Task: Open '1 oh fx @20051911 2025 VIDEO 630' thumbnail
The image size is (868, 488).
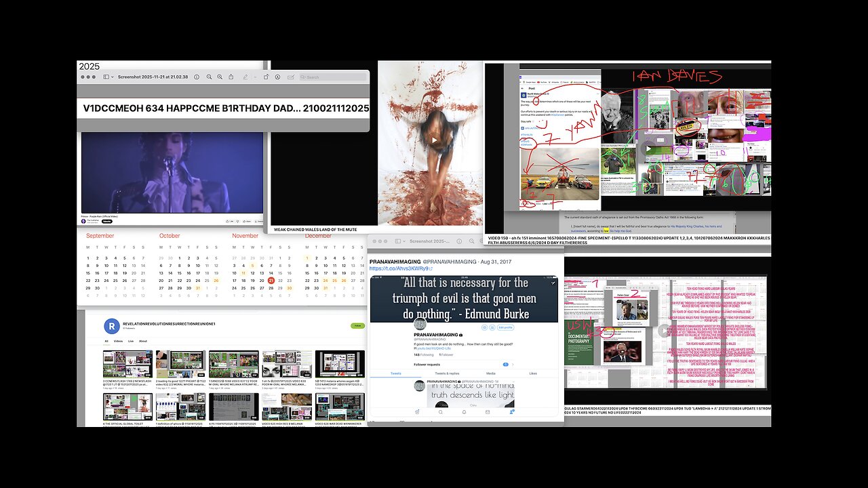Action: tap(287, 364)
